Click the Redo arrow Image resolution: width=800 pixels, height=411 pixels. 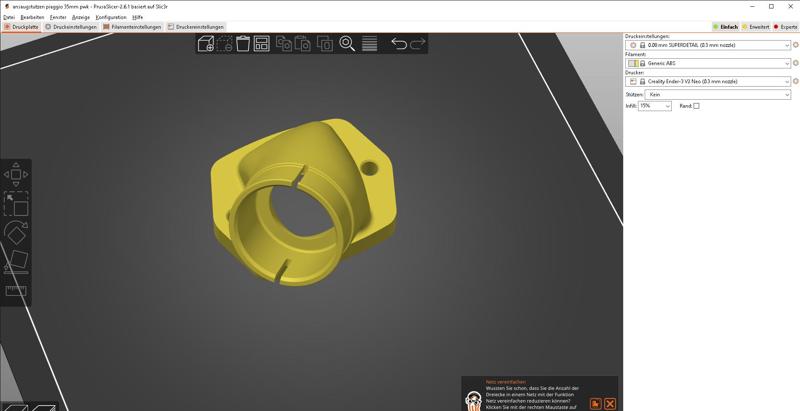pos(417,44)
